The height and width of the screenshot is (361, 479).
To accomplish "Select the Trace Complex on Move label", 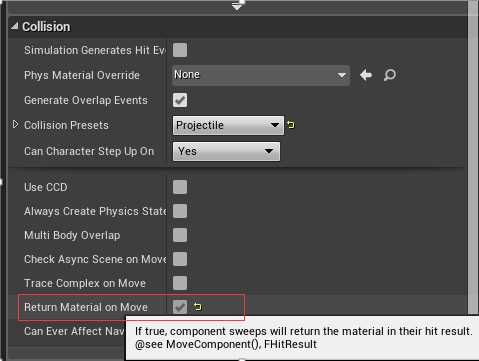I will [x=85, y=283].
